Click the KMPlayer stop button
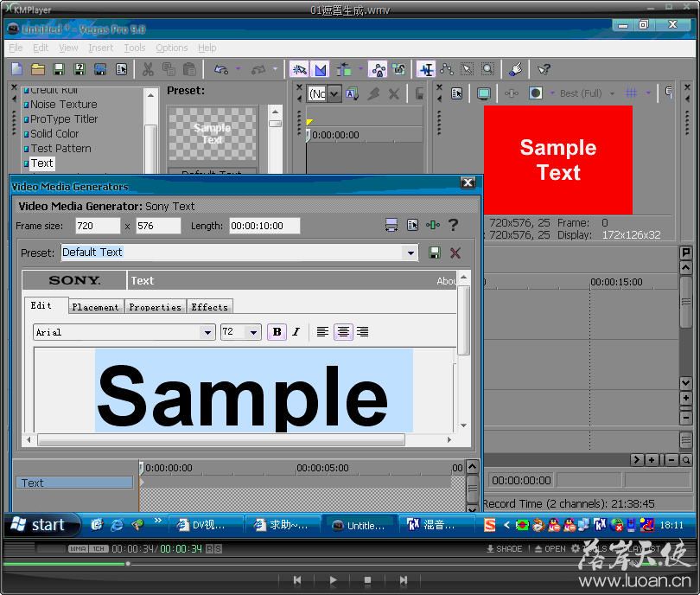This screenshot has width=700, height=595. 367,579
